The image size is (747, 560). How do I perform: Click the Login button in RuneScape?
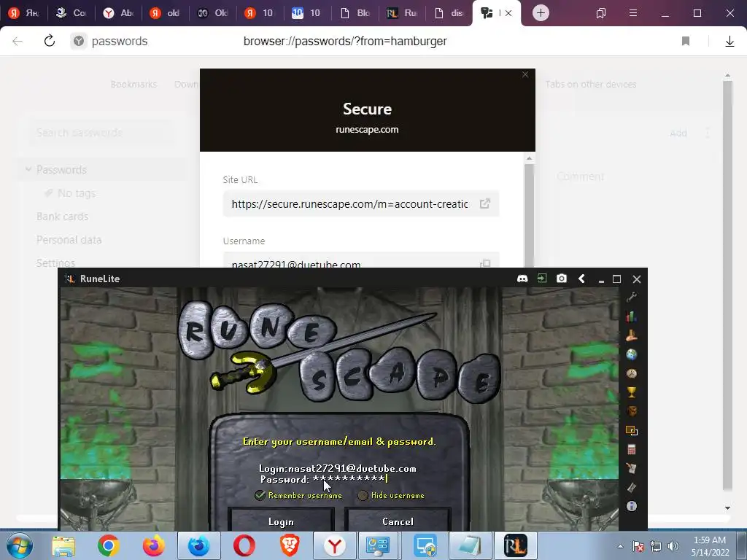(281, 521)
